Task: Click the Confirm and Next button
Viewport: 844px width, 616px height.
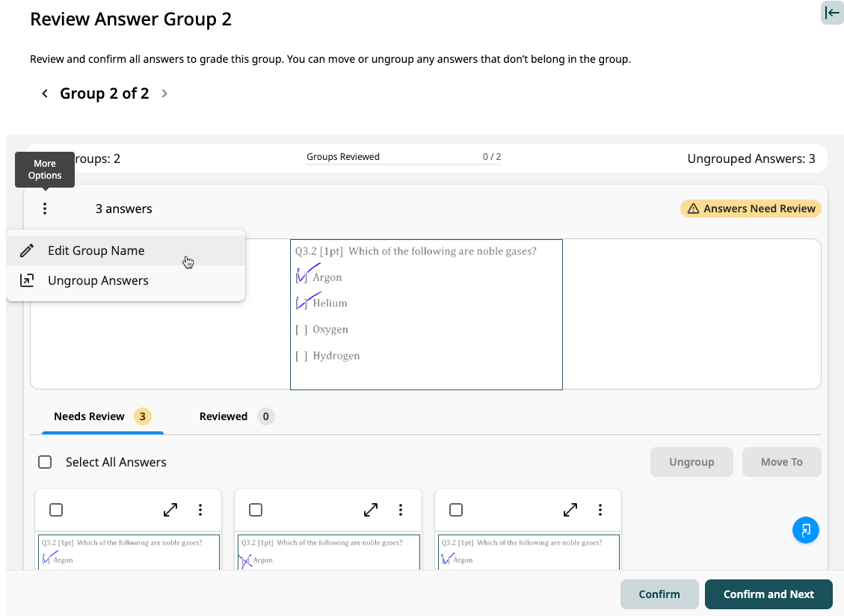Action: click(768, 594)
